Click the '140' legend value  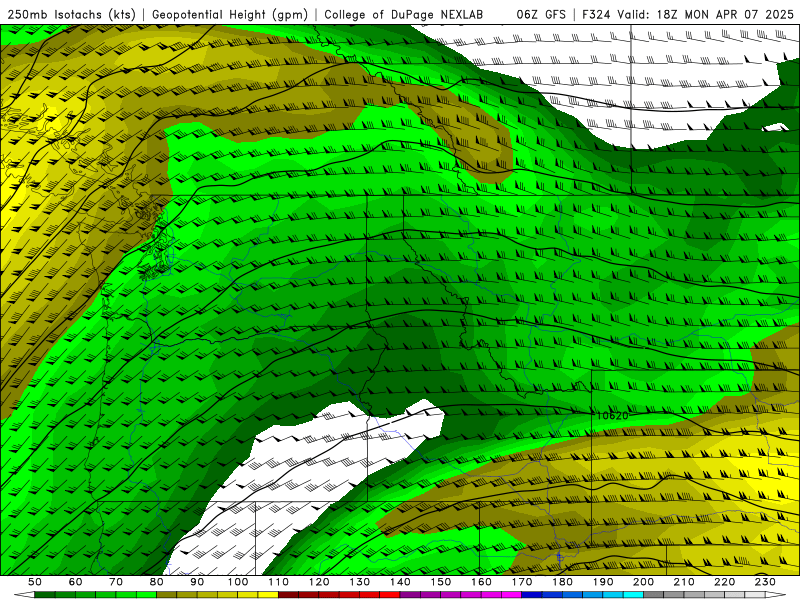click(x=400, y=582)
